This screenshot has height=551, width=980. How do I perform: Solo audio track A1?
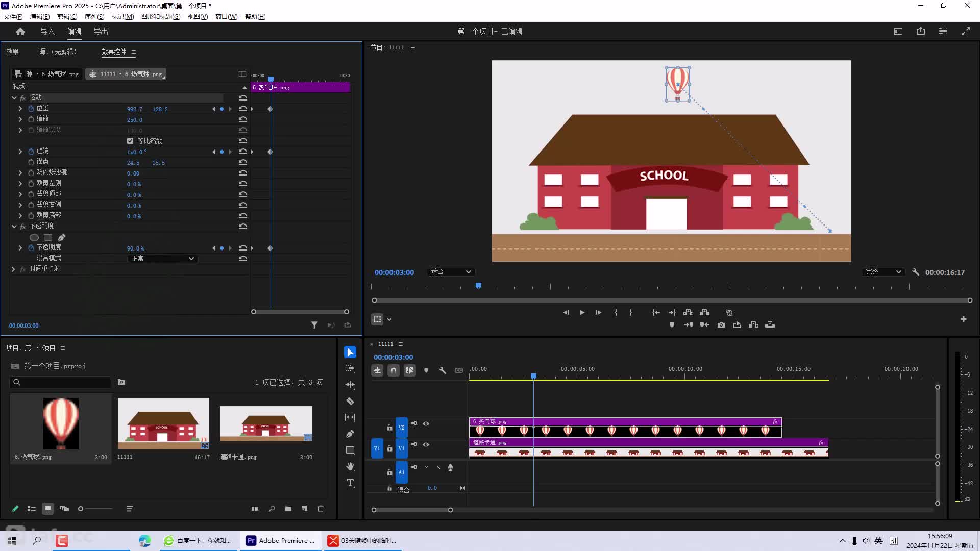click(x=438, y=467)
